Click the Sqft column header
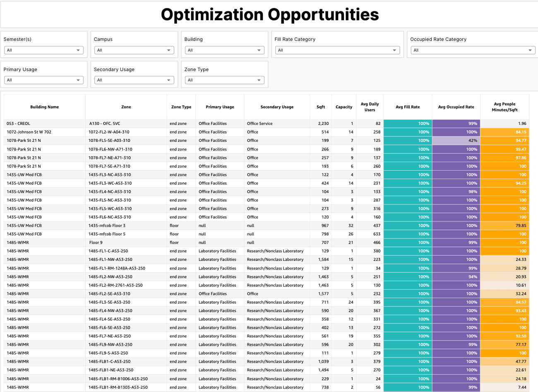Image resolution: width=538 pixels, height=392 pixels. point(320,107)
